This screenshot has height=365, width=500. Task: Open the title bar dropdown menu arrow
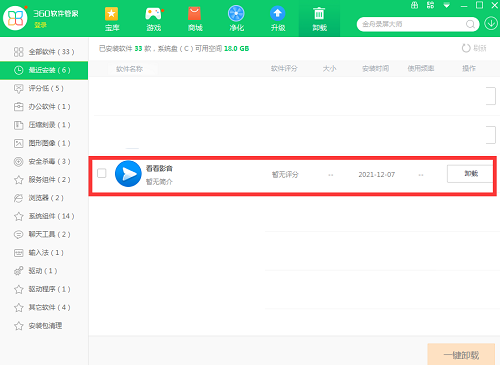[x=446, y=6]
